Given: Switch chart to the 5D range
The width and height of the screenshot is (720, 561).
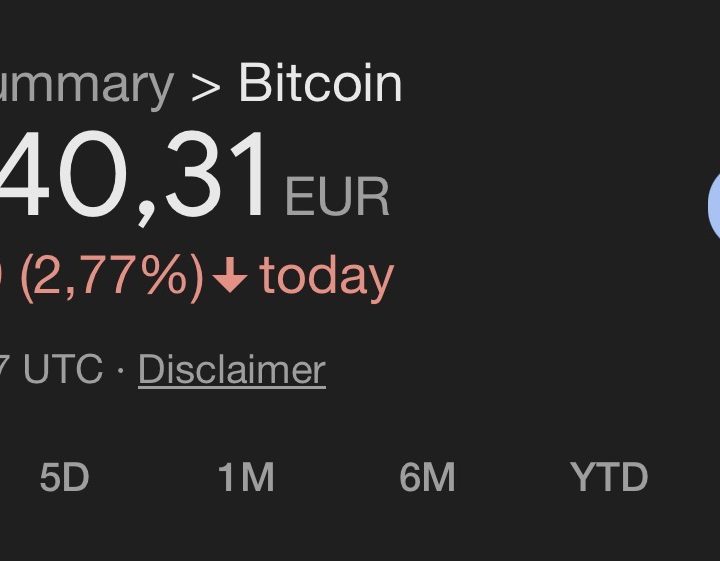Looking at the screenshot, I should pos(64,478).
